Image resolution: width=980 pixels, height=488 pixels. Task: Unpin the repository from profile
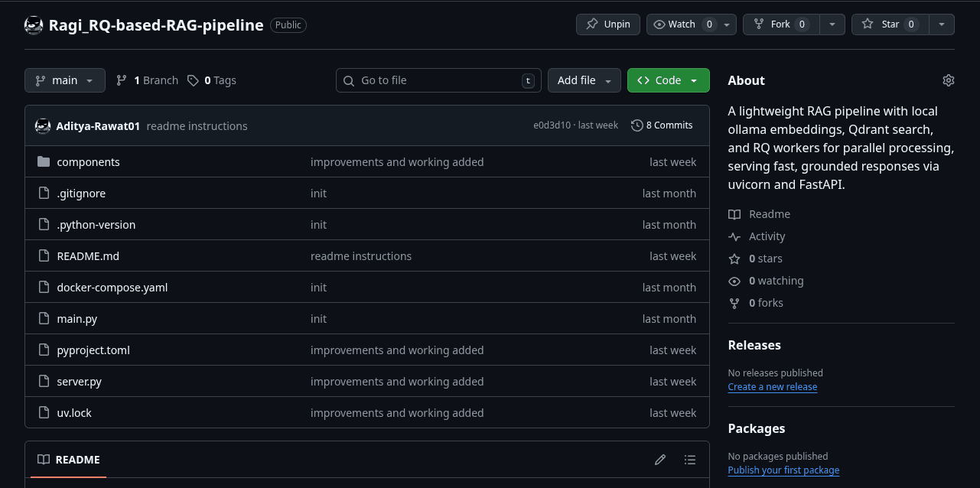[608, 24]
